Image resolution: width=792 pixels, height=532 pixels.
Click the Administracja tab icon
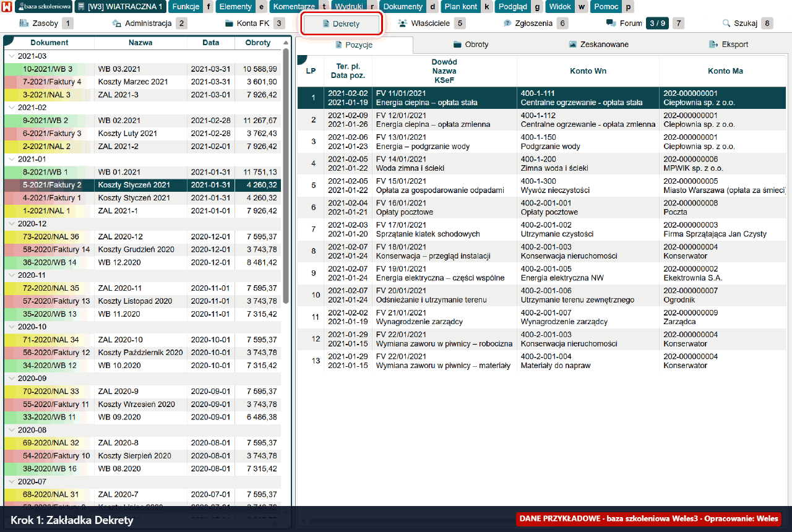116,24
